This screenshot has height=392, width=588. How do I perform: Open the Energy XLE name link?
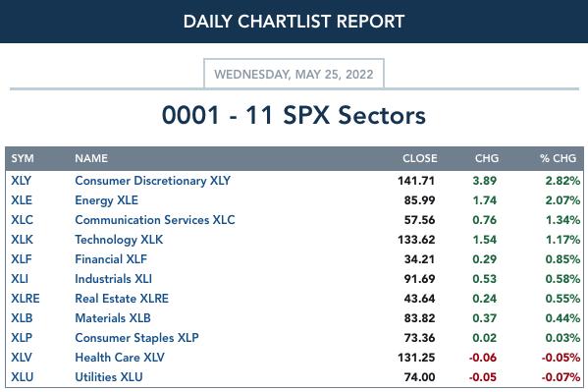pos(106,200)
